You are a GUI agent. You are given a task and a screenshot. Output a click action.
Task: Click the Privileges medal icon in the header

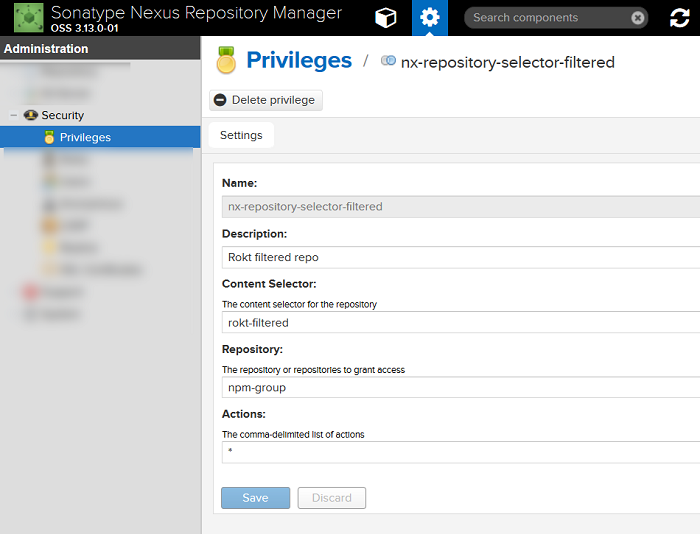(226, 60)
